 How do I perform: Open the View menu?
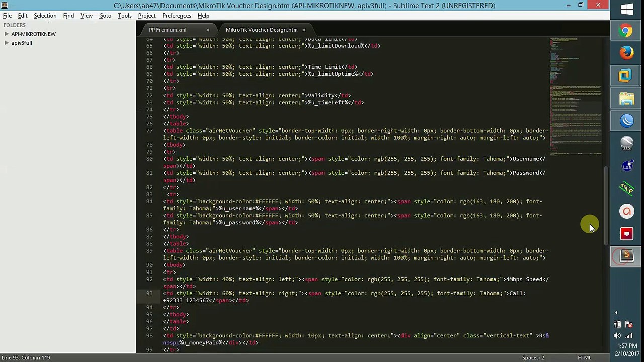point(87,16)
